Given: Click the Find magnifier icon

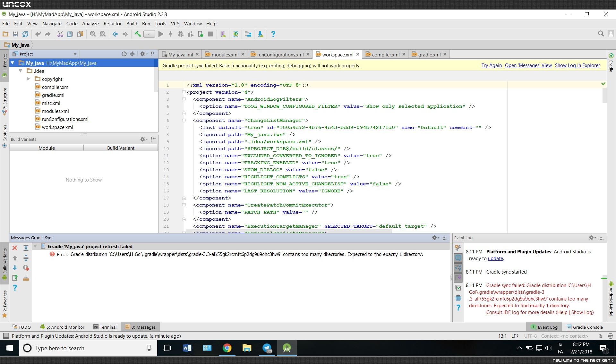Looking at the screenshot, I should click(x=93, y=34).
